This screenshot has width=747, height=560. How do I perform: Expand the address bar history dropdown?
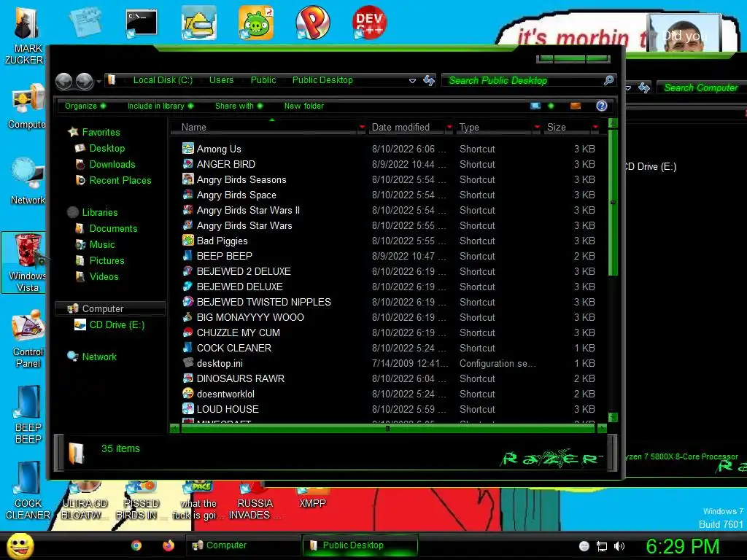(x=413, y=80)
